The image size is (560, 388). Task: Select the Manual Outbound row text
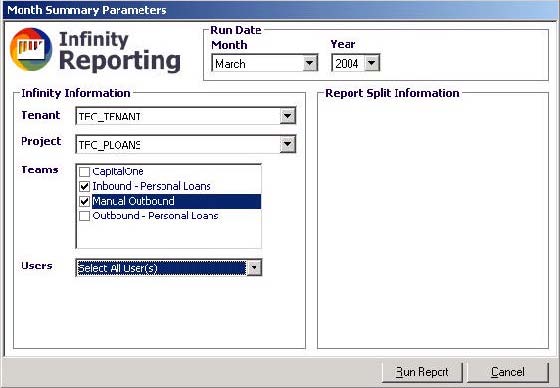click(x=133, y=201)
